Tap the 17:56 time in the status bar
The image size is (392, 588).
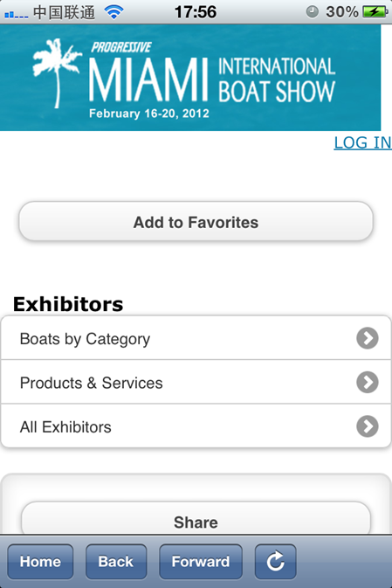tap(196, 12)
